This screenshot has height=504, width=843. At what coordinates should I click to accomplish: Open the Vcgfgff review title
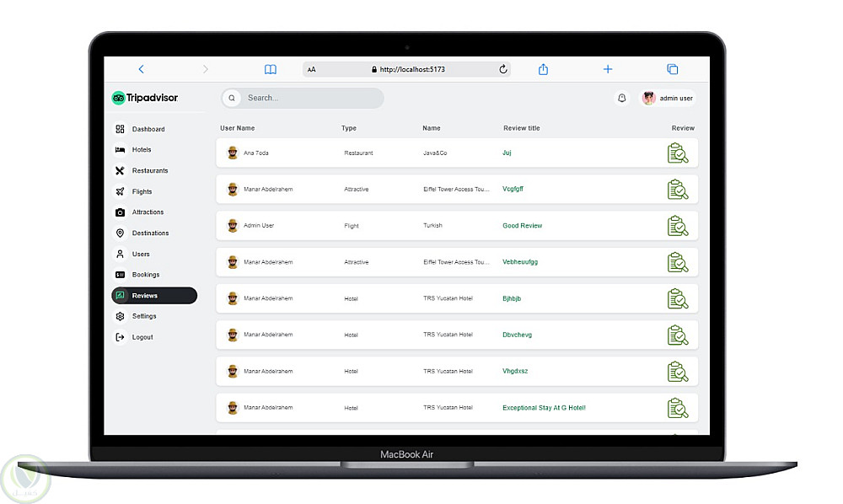pos(513,189)
